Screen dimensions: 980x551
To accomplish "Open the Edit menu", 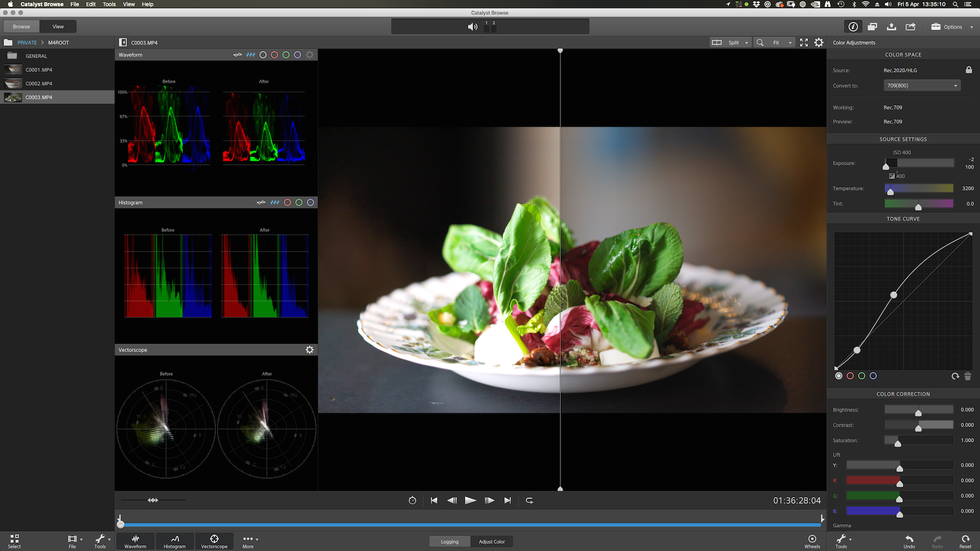I will coord(91,4).
